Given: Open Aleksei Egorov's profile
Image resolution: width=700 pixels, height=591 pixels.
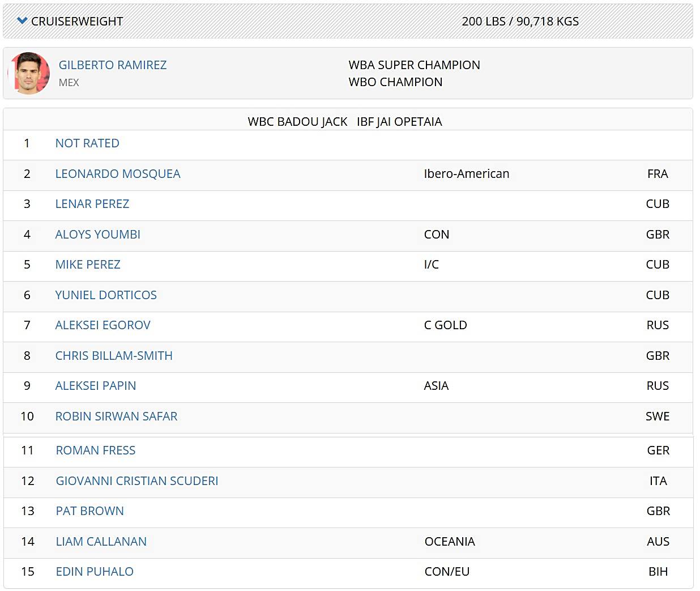Looking at the screenshot, I should tap(103, 325).
